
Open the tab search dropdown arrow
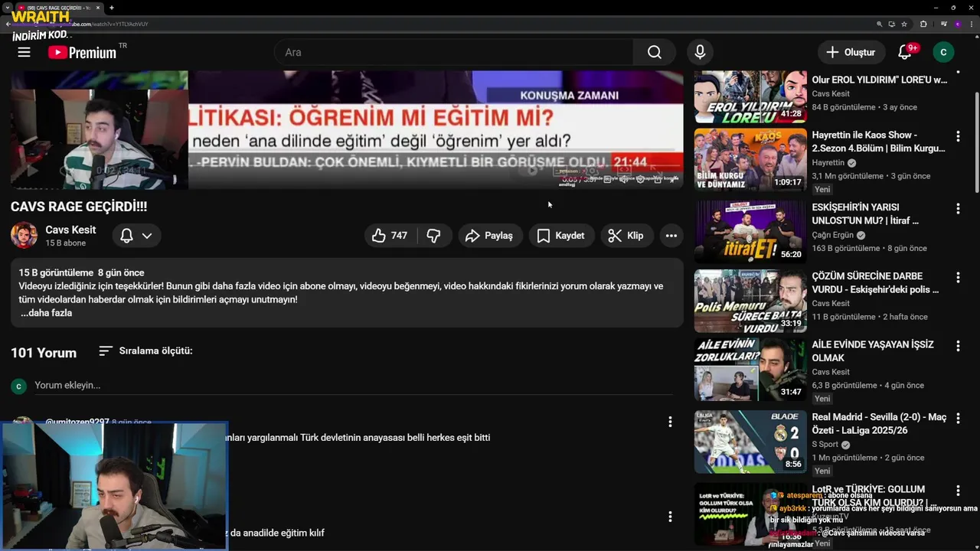pos(7,8)
